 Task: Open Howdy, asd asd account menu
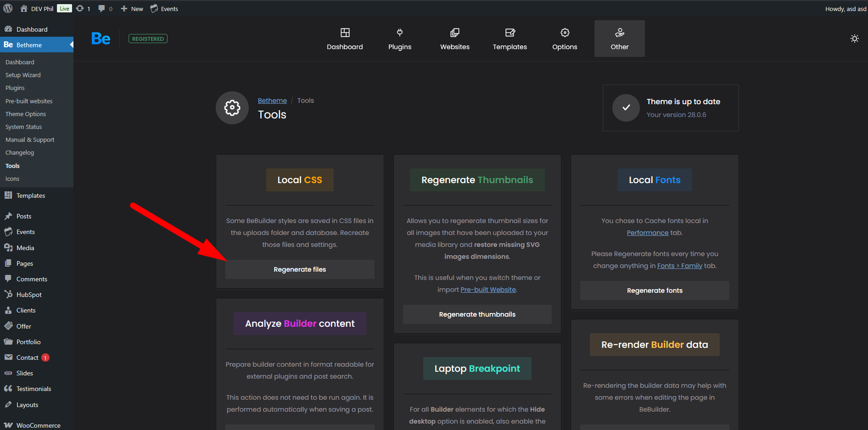[x=846, y=9]
